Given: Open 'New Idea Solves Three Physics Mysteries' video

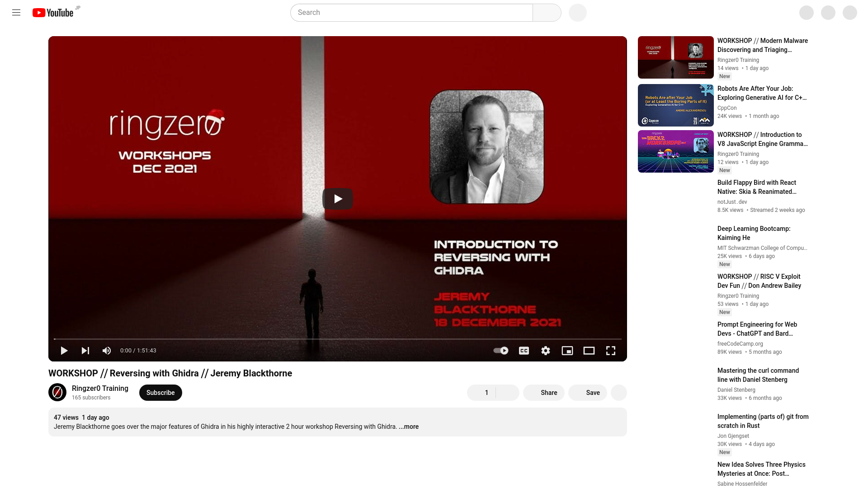Looking at the screenshot, I should click(761, 469).
